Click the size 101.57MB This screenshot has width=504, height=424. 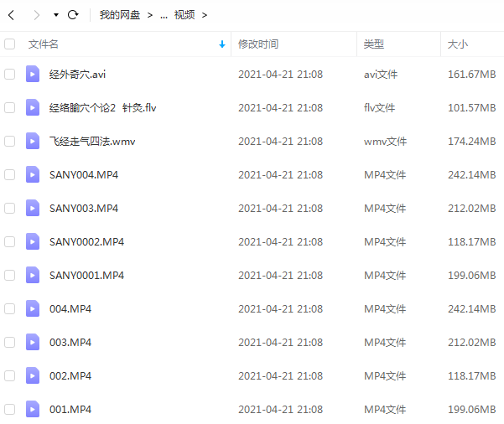[472, 107]
